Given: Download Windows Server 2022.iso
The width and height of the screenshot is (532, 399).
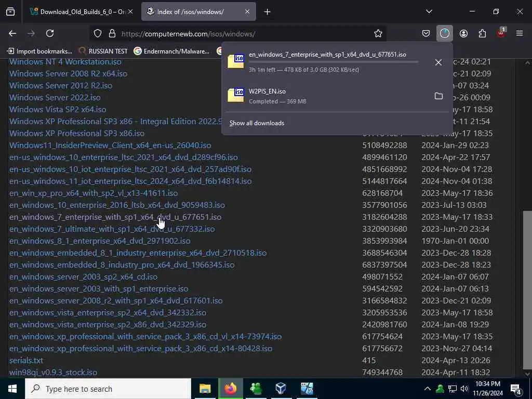Looking at the screenshot, I should click(x=55, y=97).
